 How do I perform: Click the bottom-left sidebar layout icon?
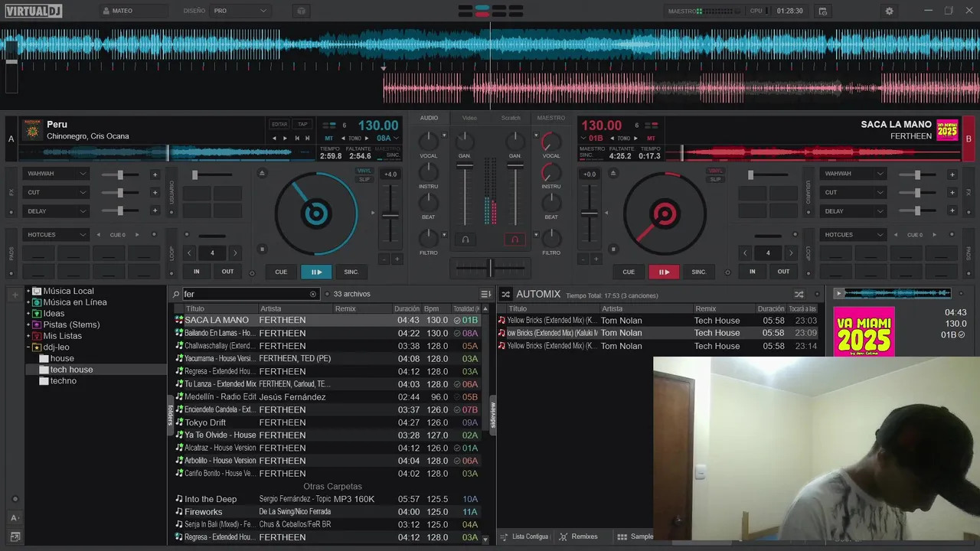15,537
